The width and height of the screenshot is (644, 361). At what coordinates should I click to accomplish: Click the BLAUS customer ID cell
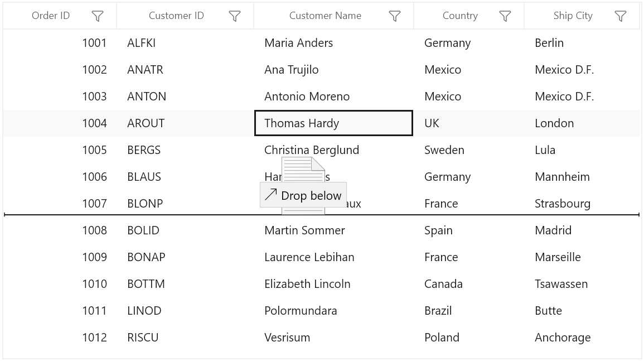pyautogui.click(x=185, y=176)
